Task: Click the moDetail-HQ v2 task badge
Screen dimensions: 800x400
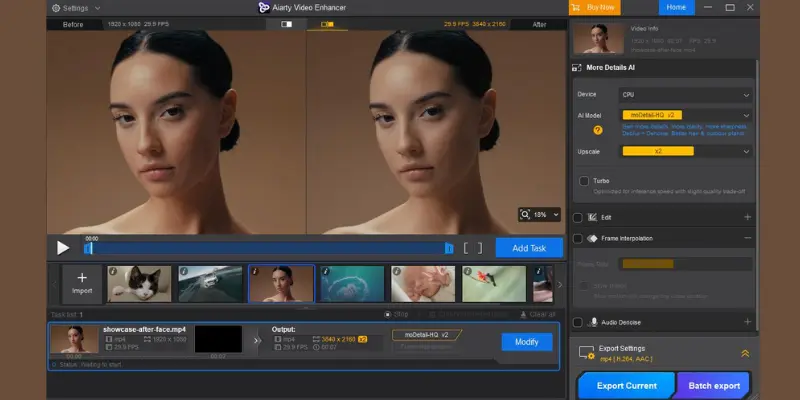Action: pyautogui.click(x=427, y=335)
